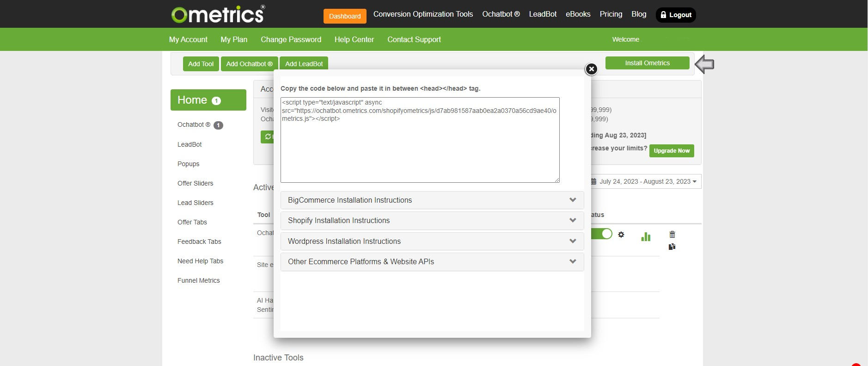Open the July 24 - August 23 date range dropdown

646,181
